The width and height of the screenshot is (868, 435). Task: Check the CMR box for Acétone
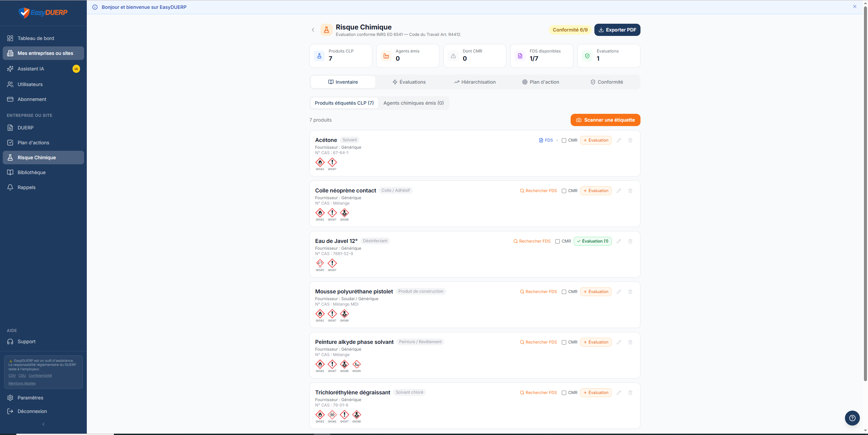(x=564, y=141)
